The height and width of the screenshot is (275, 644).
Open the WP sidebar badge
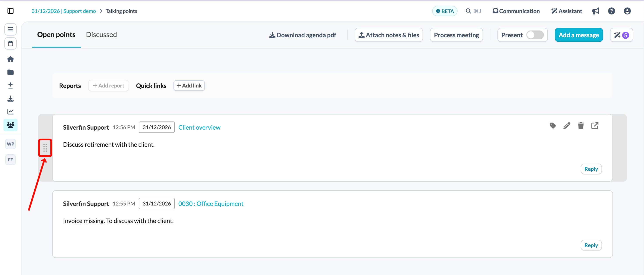(x=11, y=144)
